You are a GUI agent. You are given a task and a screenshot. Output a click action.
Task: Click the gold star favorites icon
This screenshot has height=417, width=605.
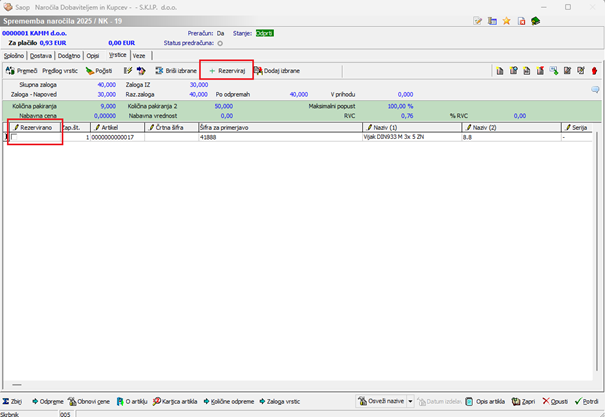tap(507, 21)
